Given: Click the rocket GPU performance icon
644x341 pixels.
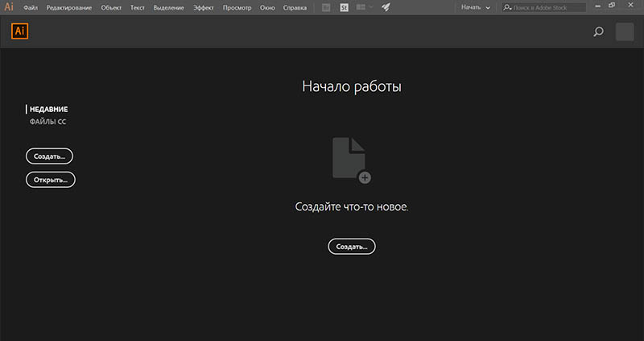Looking at the screenshot, I should [386, 7].
